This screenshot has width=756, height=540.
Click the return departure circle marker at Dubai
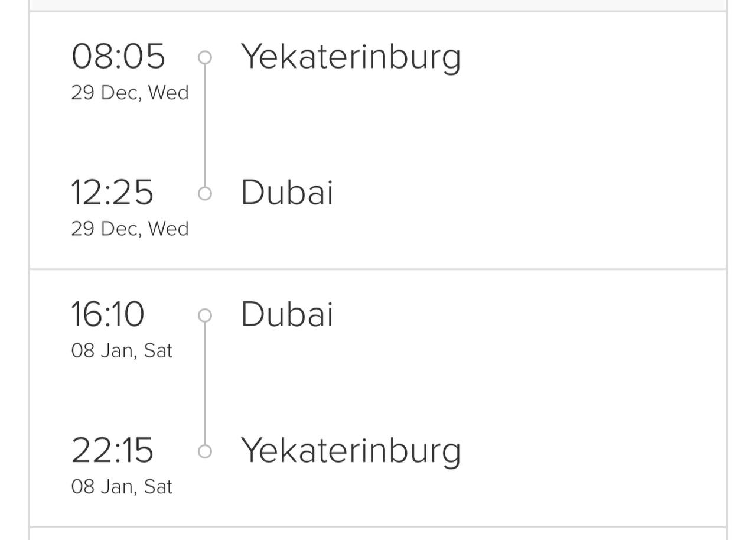point(205,315)
